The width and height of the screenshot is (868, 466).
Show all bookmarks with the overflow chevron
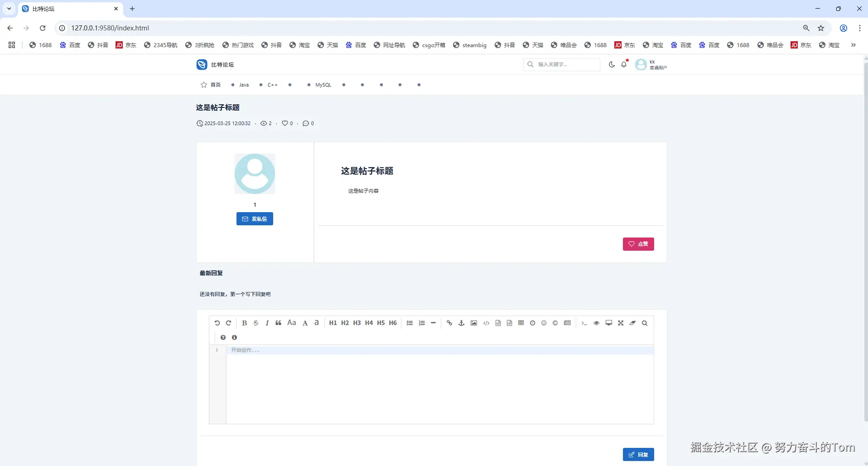click(854, 45)
